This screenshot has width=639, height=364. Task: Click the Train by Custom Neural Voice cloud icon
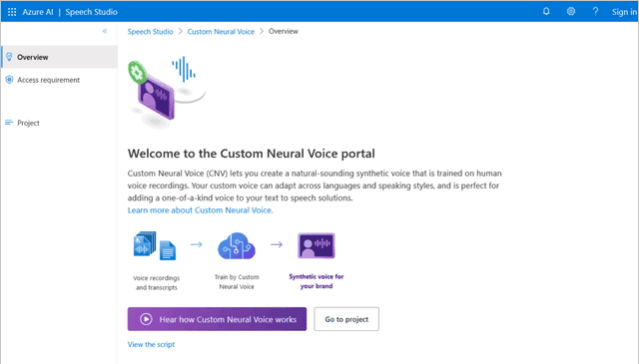click(237, 245)
